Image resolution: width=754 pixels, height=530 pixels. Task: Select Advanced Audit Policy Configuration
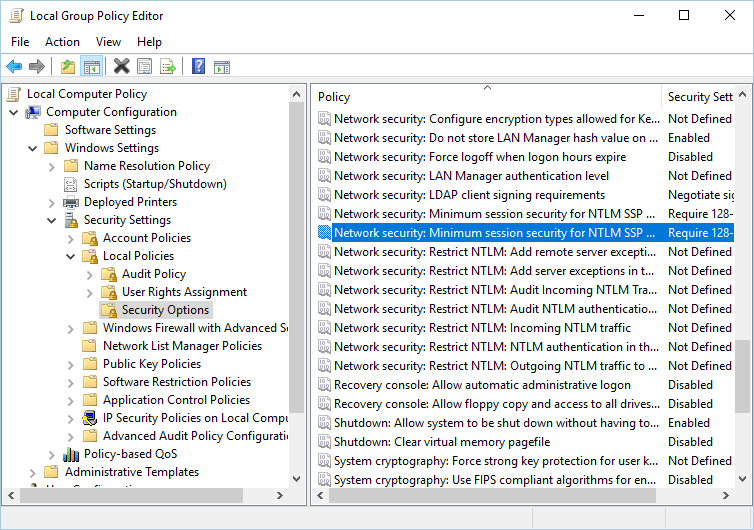coord(195,436)
